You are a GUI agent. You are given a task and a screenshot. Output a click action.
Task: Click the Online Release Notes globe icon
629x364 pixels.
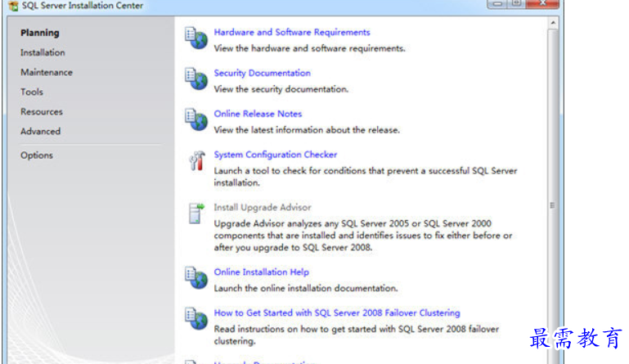pyautogui.click(x=196, y=119)
